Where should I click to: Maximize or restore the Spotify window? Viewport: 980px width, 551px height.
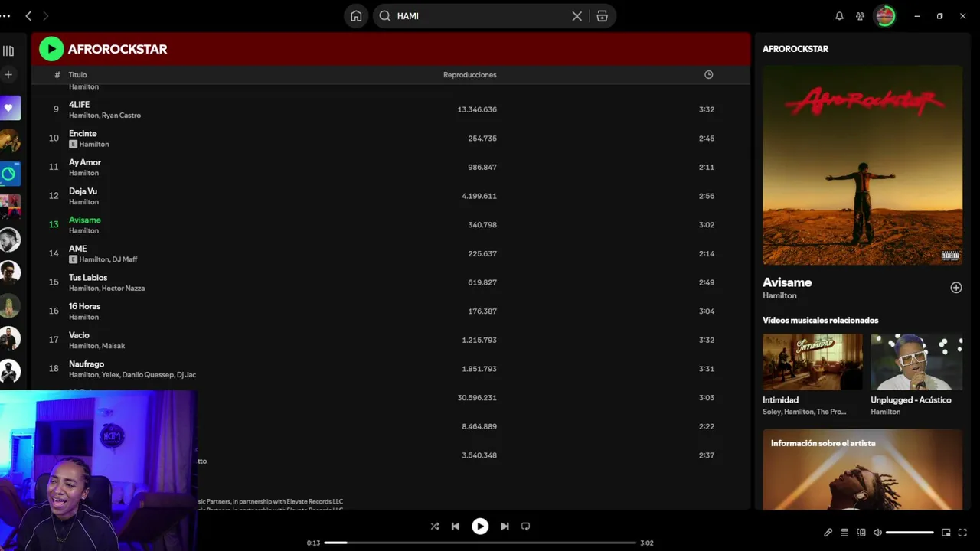tap(939, 16)
